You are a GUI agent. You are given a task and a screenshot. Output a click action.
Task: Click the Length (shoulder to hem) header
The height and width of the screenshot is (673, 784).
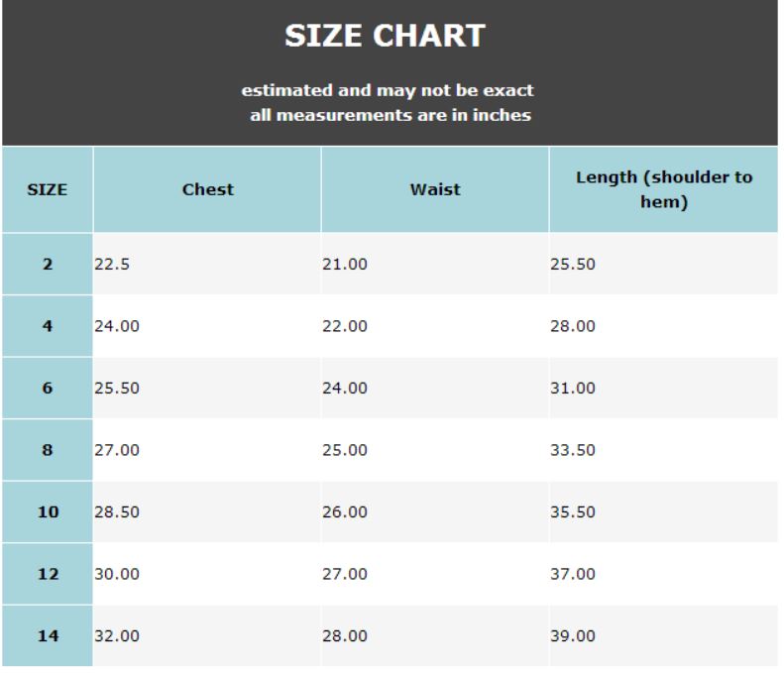(x=664, y=189)
